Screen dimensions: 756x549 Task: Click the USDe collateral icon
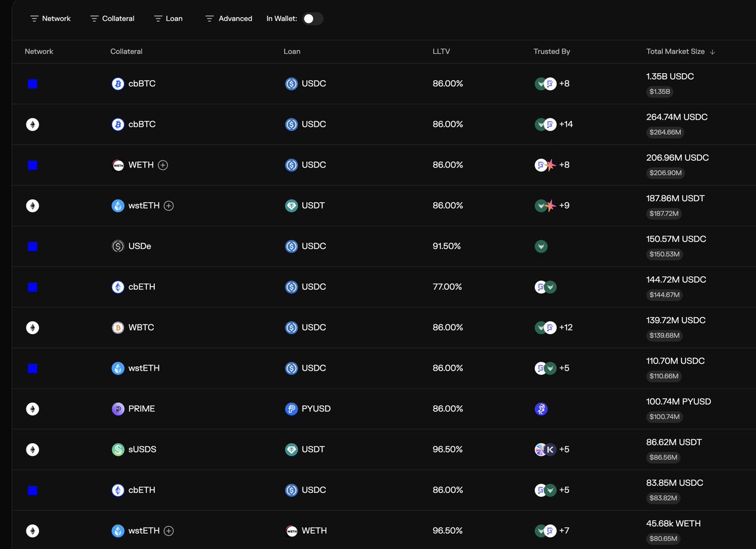click(x=118, y=246)
